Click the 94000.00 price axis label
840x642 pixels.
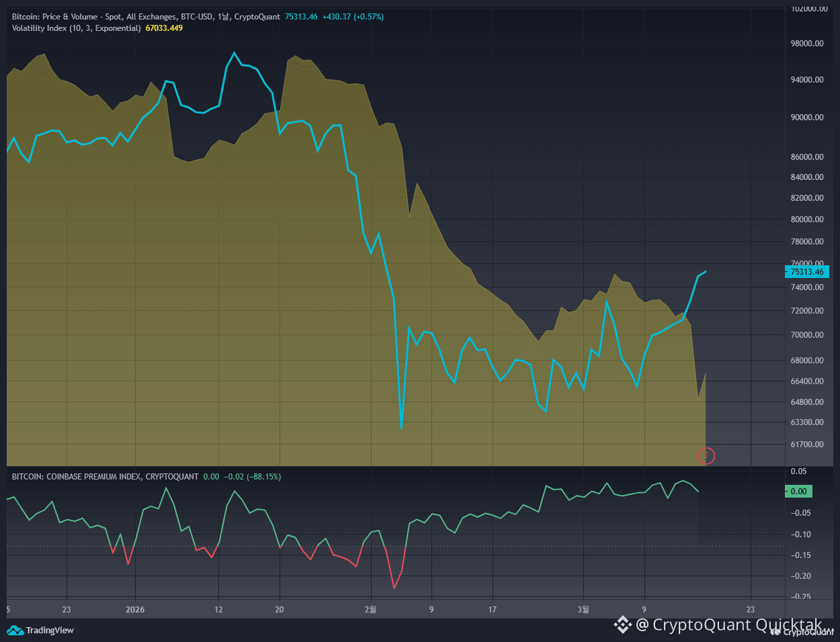[x=807, y=80]
